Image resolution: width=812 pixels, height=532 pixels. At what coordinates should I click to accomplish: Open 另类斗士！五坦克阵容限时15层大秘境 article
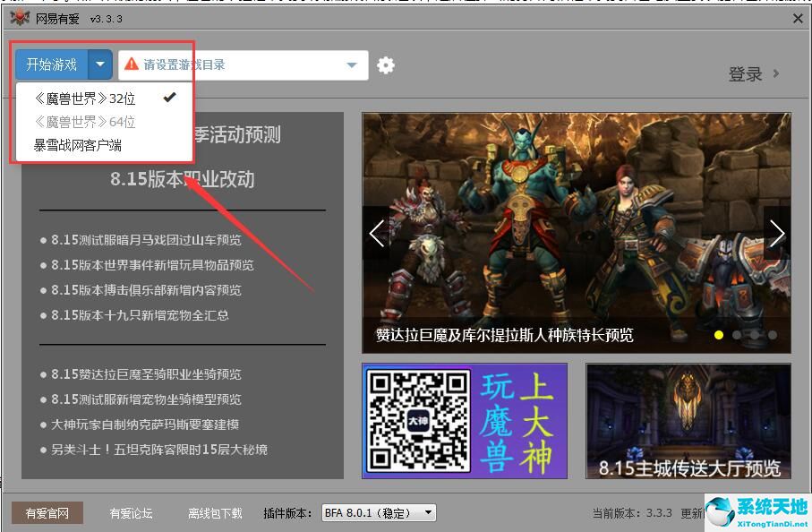159,449
